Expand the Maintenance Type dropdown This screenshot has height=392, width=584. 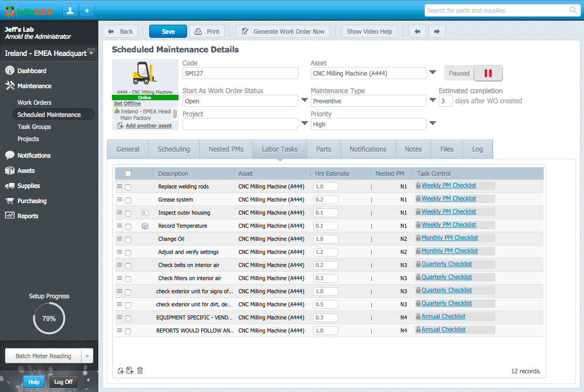click(x=433, y=101)
